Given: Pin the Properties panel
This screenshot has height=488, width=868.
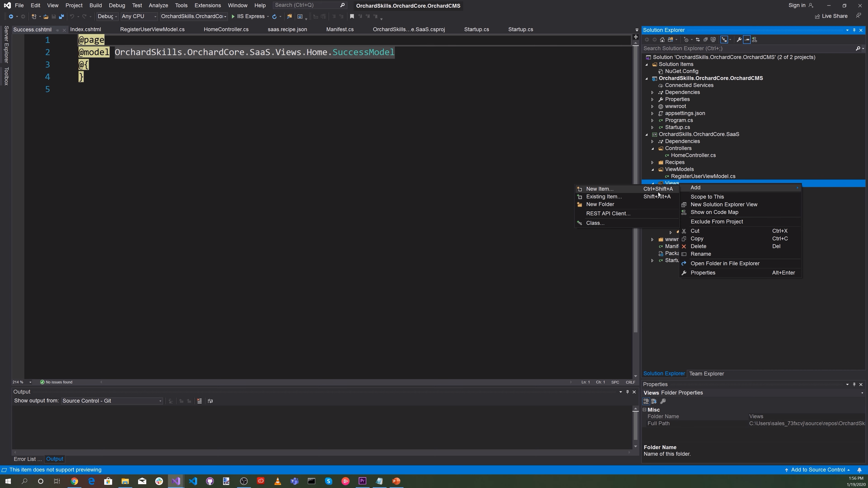Looking at the screenshot, I should coord(854,385).
